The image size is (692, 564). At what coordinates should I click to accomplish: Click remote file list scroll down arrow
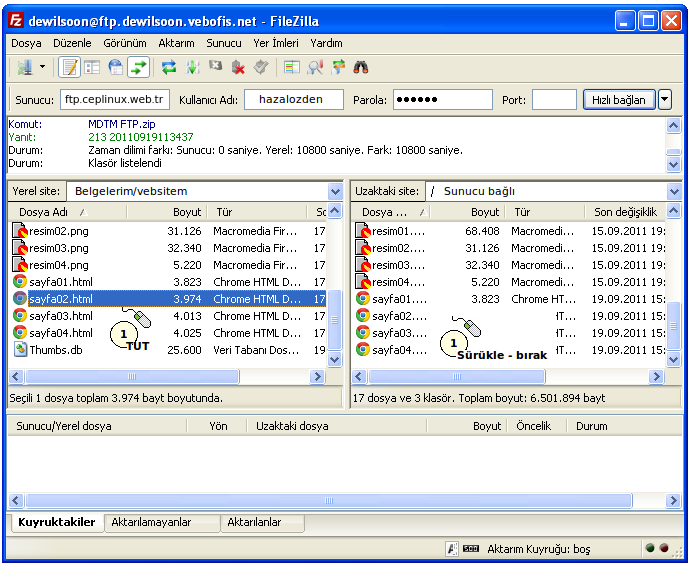click(673, 360)
